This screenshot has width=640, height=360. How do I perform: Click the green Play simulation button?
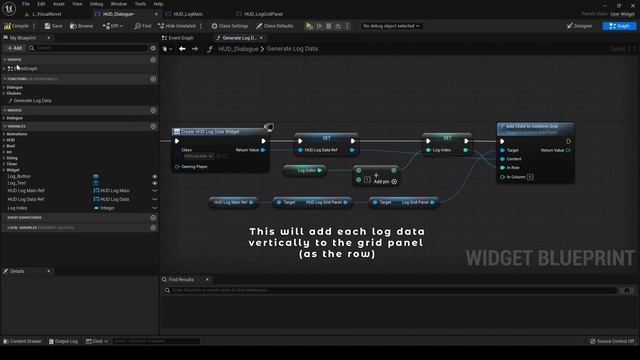point(309,26)
